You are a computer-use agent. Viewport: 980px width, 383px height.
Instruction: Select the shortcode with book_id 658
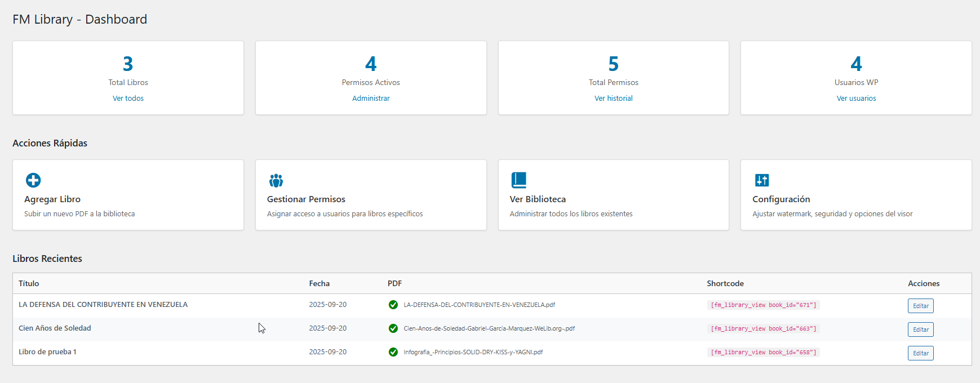(763, 353)
